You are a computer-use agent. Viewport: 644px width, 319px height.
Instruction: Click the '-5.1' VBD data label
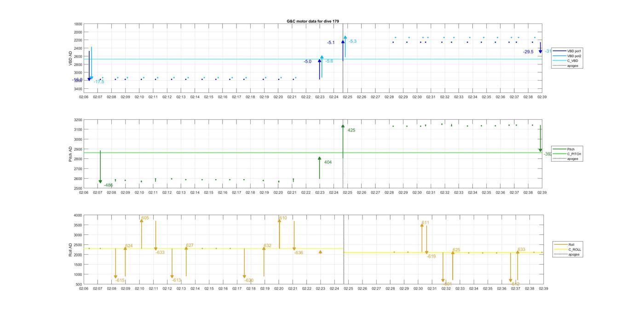331,43
